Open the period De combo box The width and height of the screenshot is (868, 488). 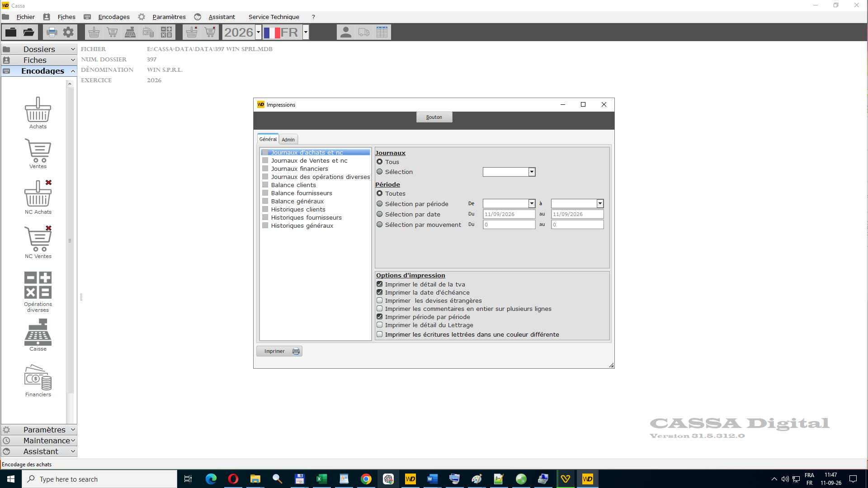coord(509,204)
